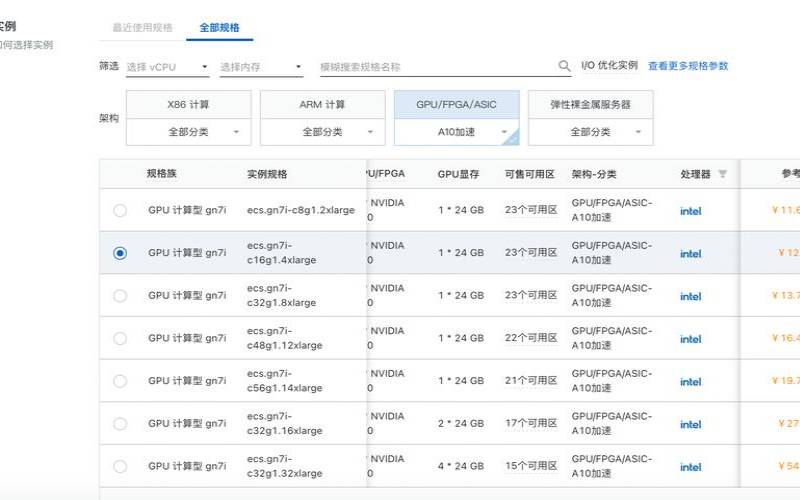Click the 2 * 24 GB memory cell

(461, 423)
